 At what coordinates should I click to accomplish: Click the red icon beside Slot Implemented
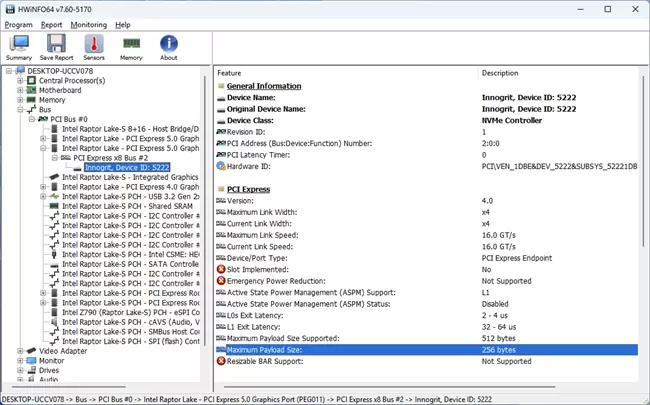222,269
